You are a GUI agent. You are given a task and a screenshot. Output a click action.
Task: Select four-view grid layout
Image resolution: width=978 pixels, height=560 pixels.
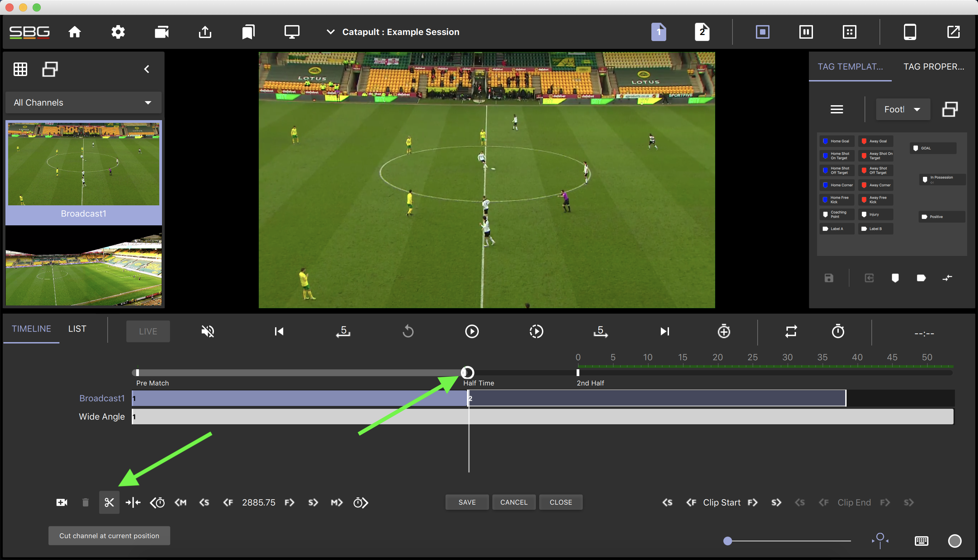(x=850, y=32)
